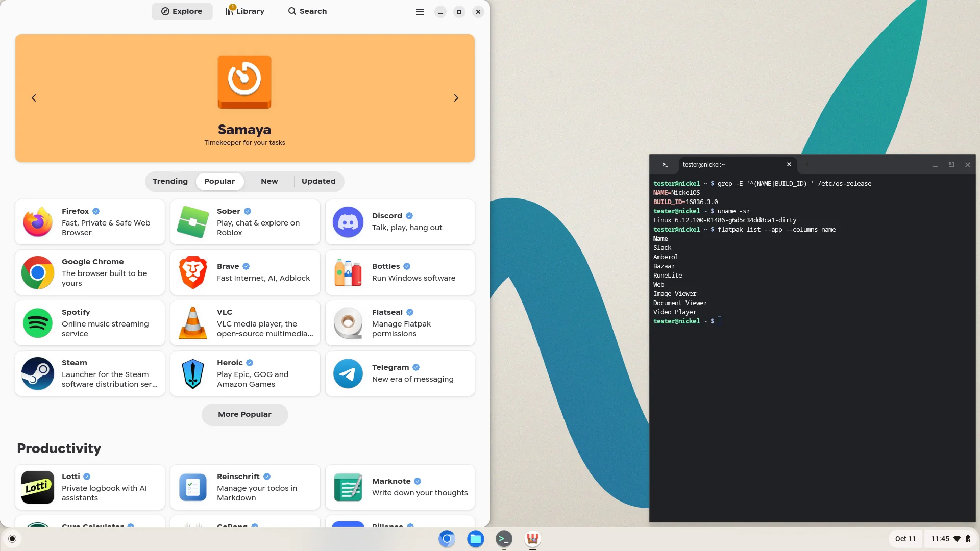The height and width of the screenshot is (551, 980).
Task: Click the Heroic shield icon
Action: [x=193, y=373]
